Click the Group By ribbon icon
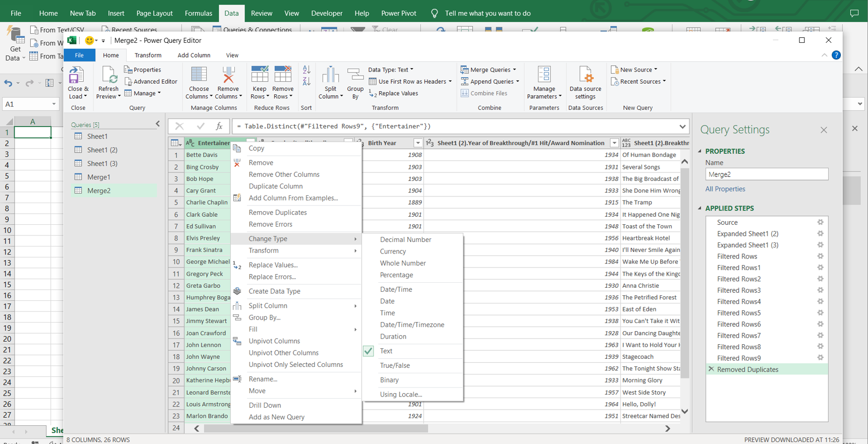The image size is (868, 444). coord(355,75)
